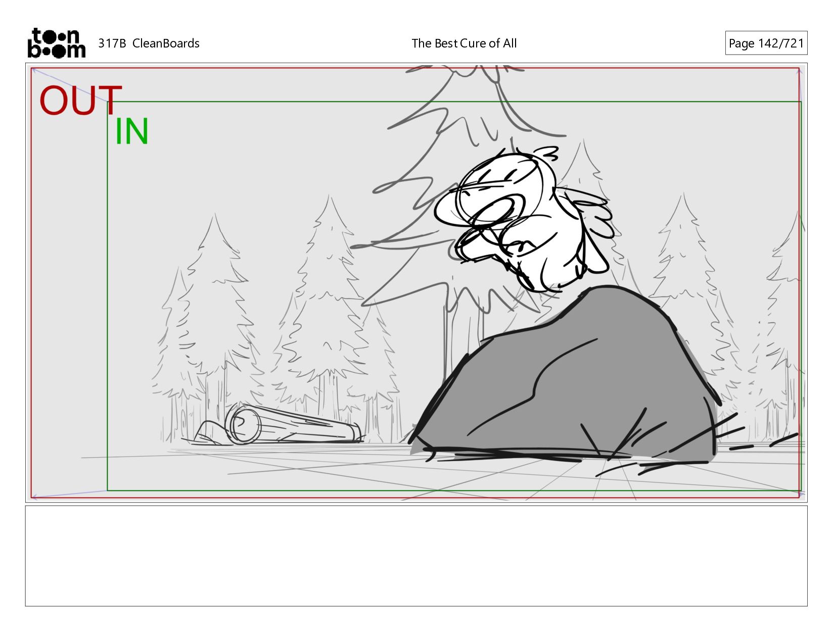This screenshot has height=644, width=834.
Task: Click the '317B CleanBoards' header text
Action: 149,43
